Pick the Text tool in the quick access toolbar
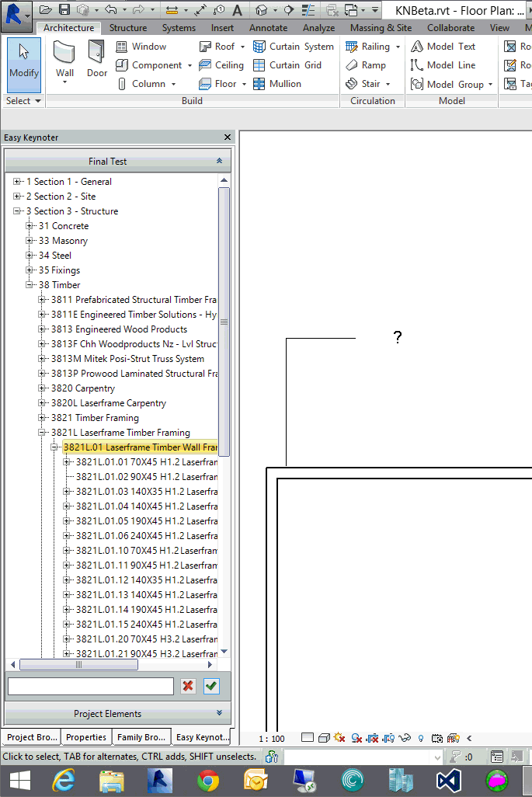 click(238, 9)
